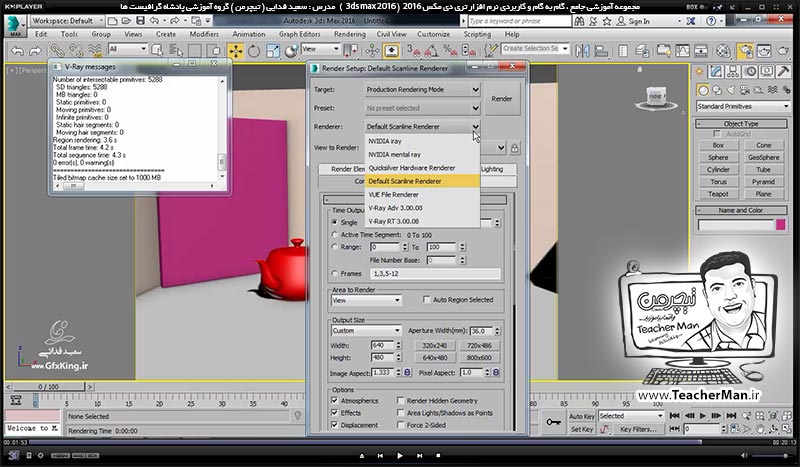Toggle the Angle Snap icon
Viewport: 800px width, 467px height.
point(431,51)
